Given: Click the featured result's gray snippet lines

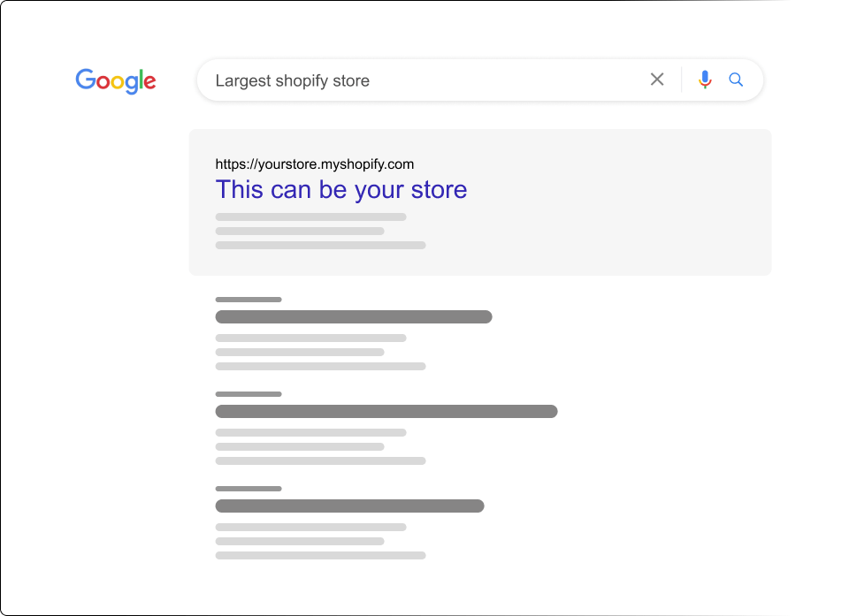Looking at the screenshot, I should click(x=311, y=231).
